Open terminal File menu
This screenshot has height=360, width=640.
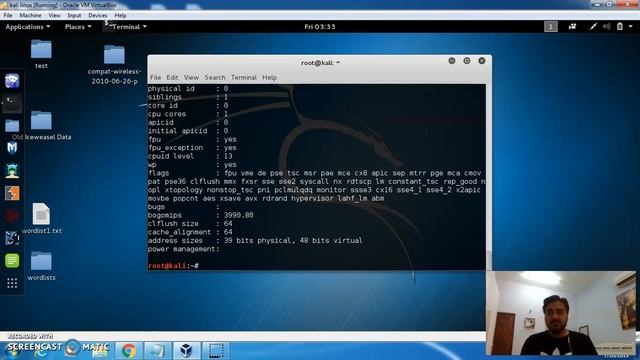(x=156, y=77)
